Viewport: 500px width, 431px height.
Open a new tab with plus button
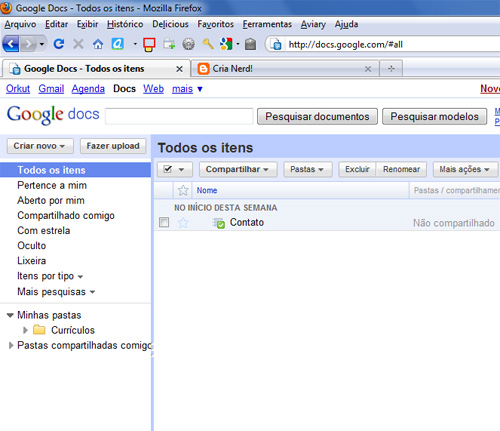(391, 69)
